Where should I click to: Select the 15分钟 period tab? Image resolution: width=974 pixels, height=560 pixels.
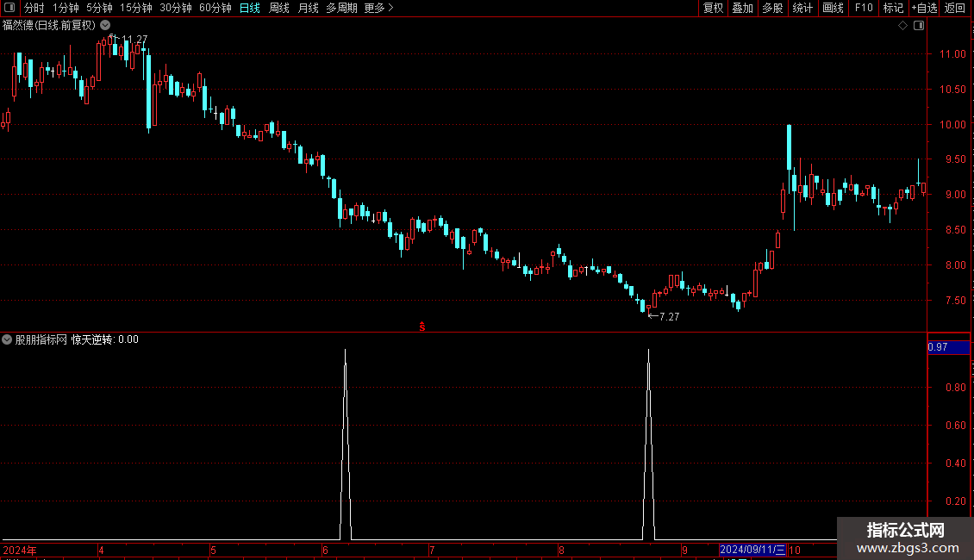pos(136,8)
